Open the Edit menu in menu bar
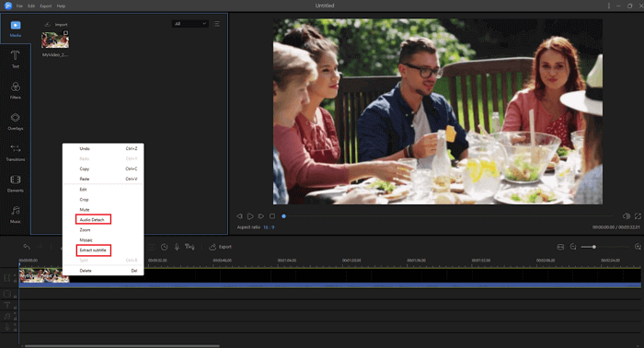644x348 pixels. (x=31, y=6)
